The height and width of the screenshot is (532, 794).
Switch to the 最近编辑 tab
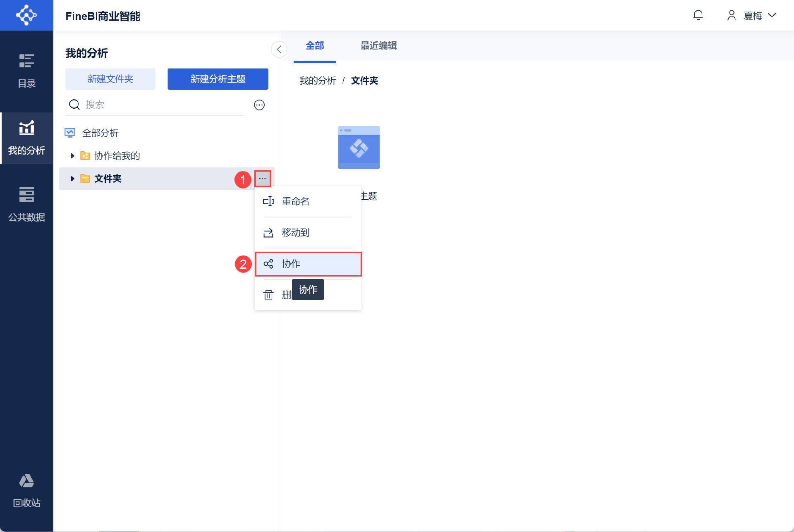[x=378, y=46]
